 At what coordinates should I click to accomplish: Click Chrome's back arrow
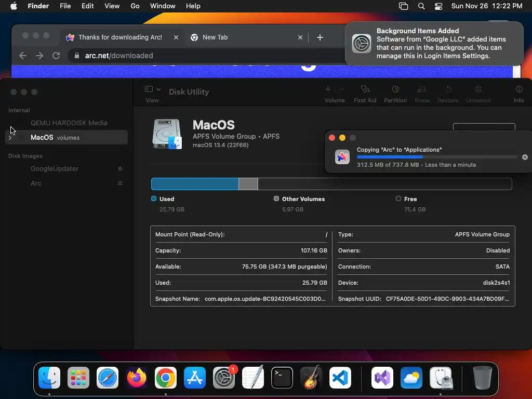click(x=23, y=56)
